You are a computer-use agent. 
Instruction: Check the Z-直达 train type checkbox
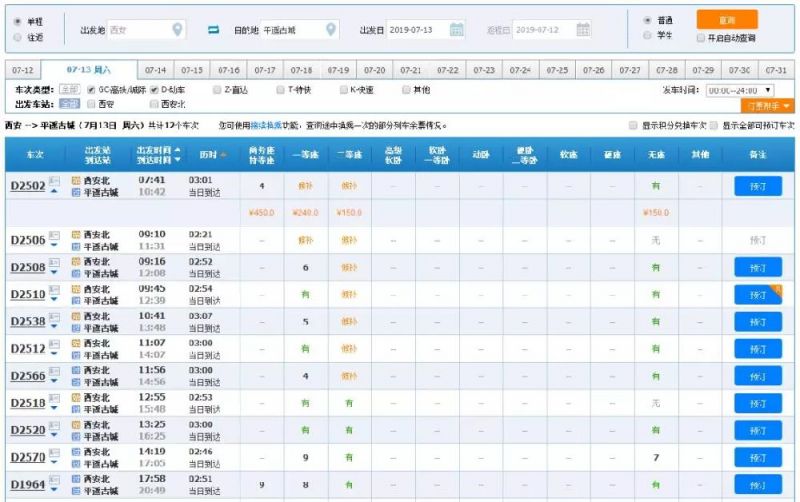tap(217, 90)
